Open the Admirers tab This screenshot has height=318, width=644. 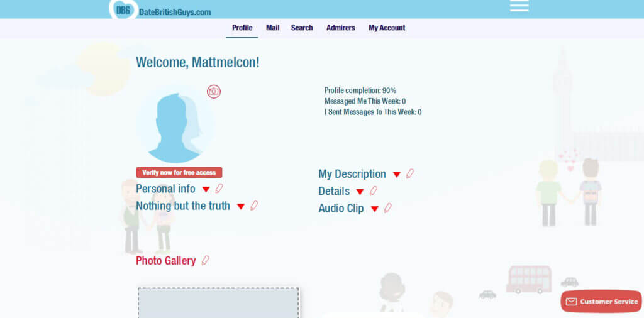pyautogui.click(x=340, y=28)
